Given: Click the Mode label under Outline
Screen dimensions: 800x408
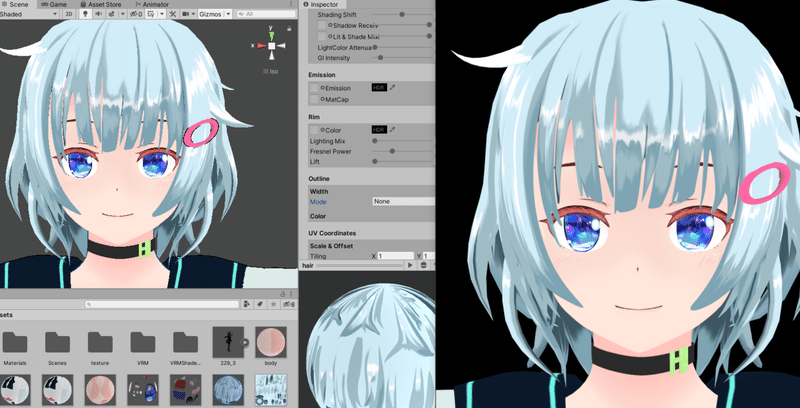Looking at the screenshot, I should point(318,202).
